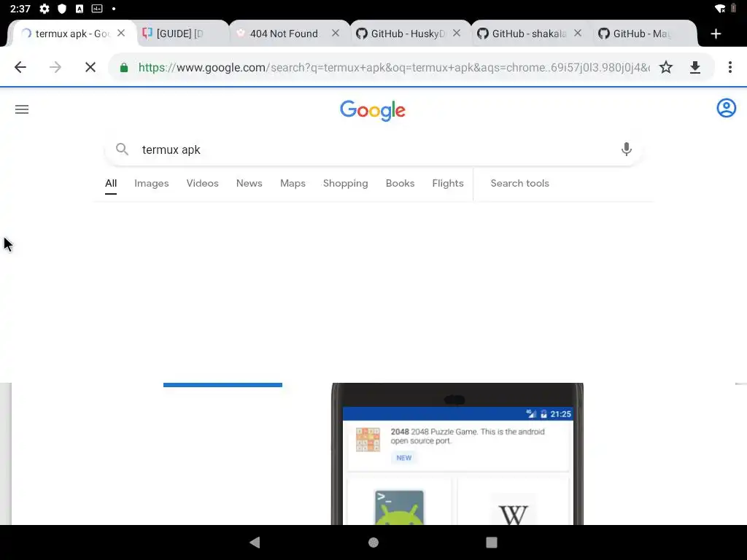The image size is (747, 560).
Task: Click the termux apk search field
Action: (x=373, y=149)
